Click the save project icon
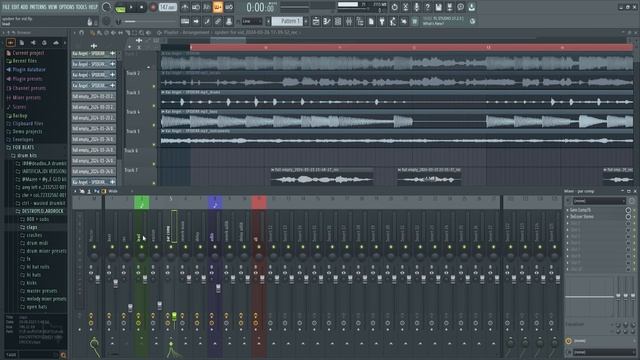This screenshot has height=360, width=640. click(438, 7)
